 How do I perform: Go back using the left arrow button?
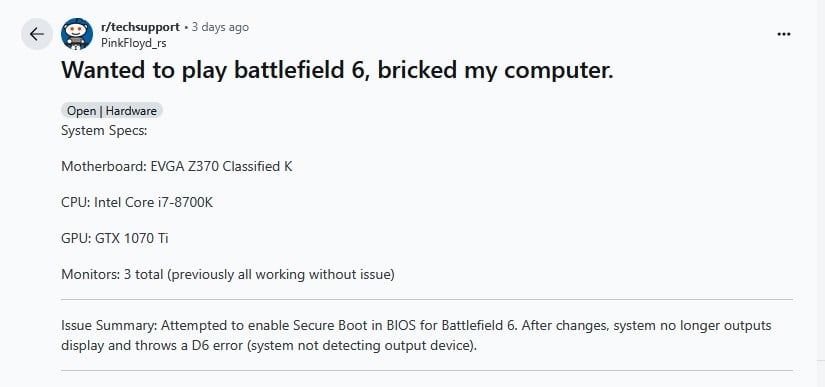pyautogui.click(x=37, y=34)
